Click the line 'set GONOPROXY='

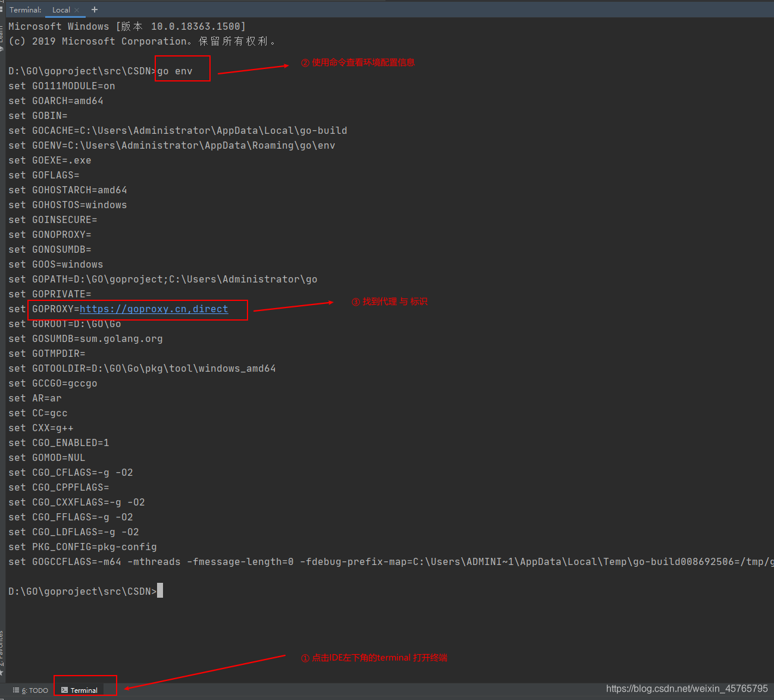pyautogui.click(x=50, y=234)
